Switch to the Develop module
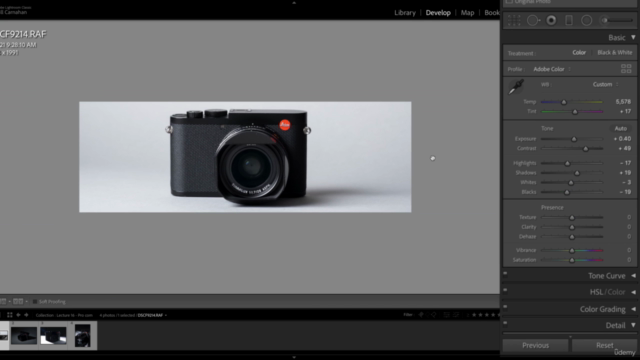The width and height of the screenshot is (640, 360). [x=438, y=13]
